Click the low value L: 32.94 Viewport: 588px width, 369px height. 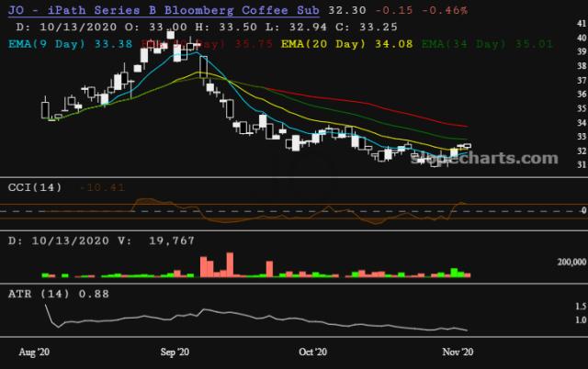click(296, 27)
